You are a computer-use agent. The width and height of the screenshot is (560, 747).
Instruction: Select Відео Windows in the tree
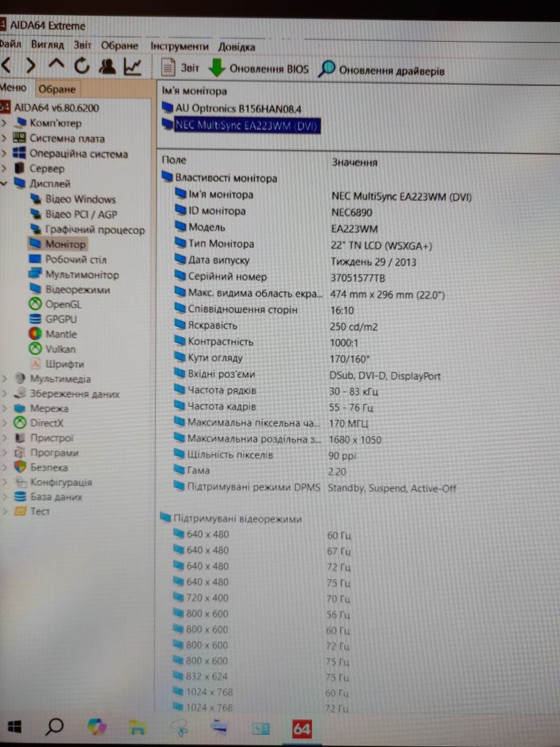80,199
